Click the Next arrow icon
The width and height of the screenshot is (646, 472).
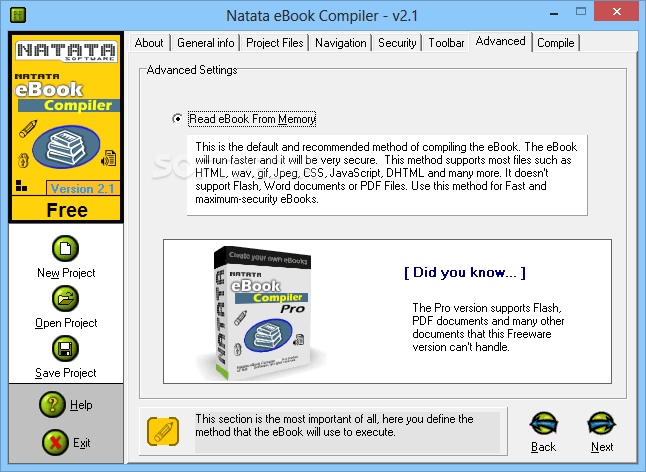point(602,423)
